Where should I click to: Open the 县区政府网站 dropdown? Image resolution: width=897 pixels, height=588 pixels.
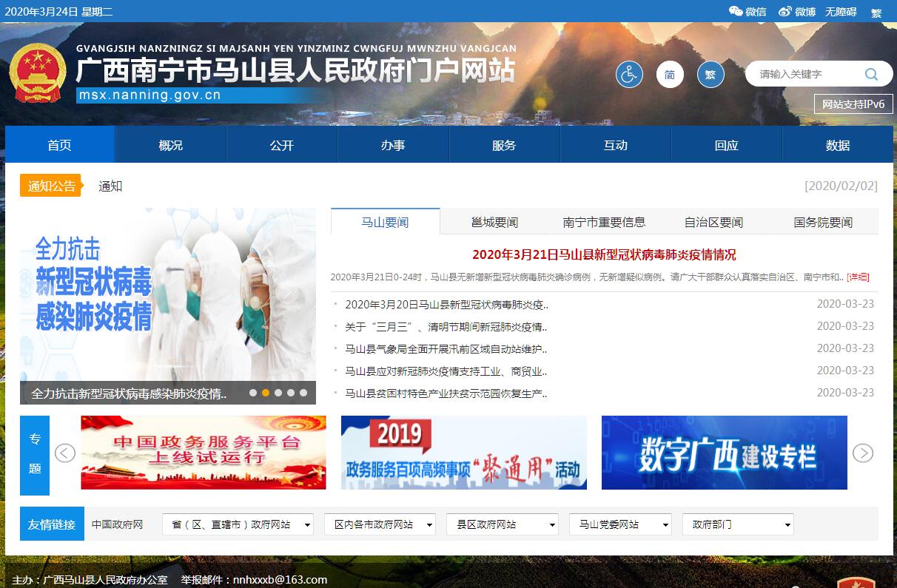(x=503, y=524)
